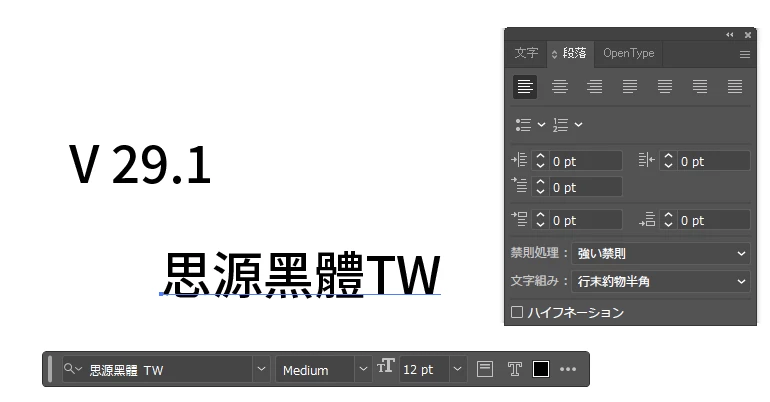Screen dimensions: 770x402
Task: Close the paragraph panel
Action: click(x=748, y=35)
